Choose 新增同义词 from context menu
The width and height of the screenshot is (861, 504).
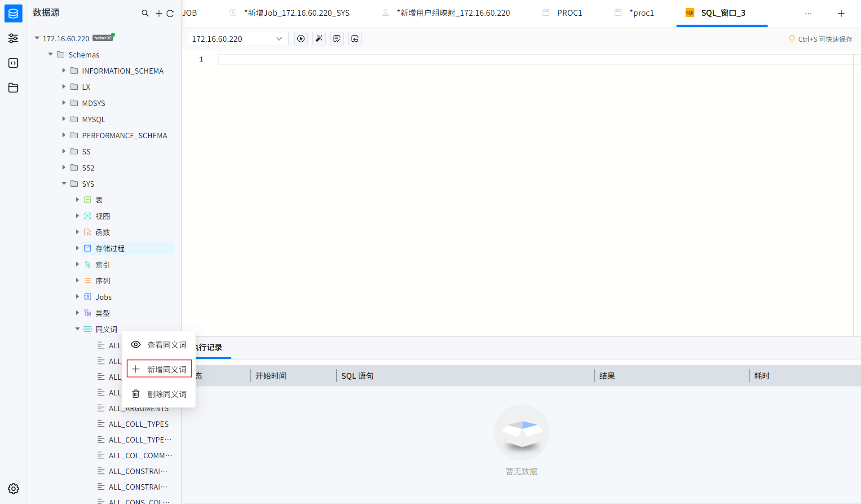[159, 369]
